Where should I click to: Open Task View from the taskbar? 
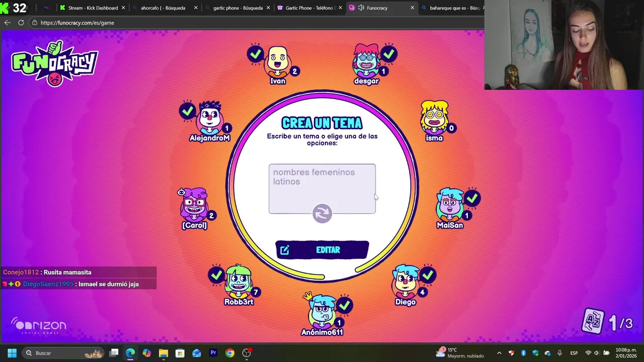[114, 353]
